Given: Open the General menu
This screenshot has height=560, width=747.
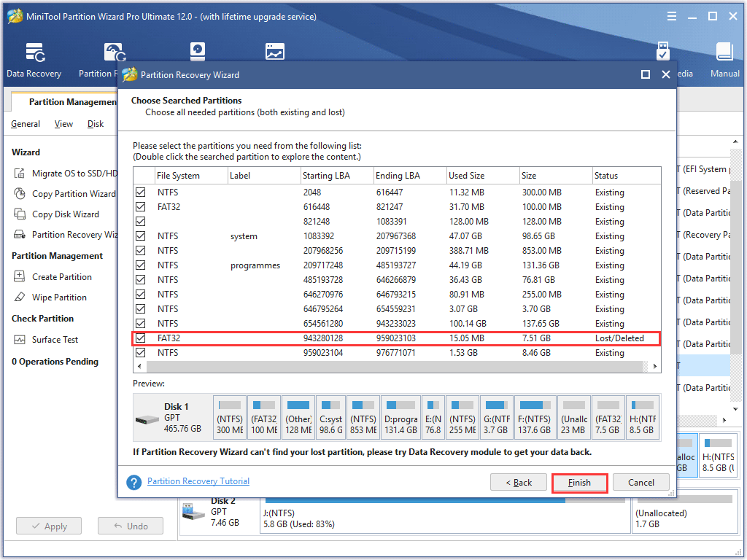Looking at the screenshot, I should (x=26, y=124).
